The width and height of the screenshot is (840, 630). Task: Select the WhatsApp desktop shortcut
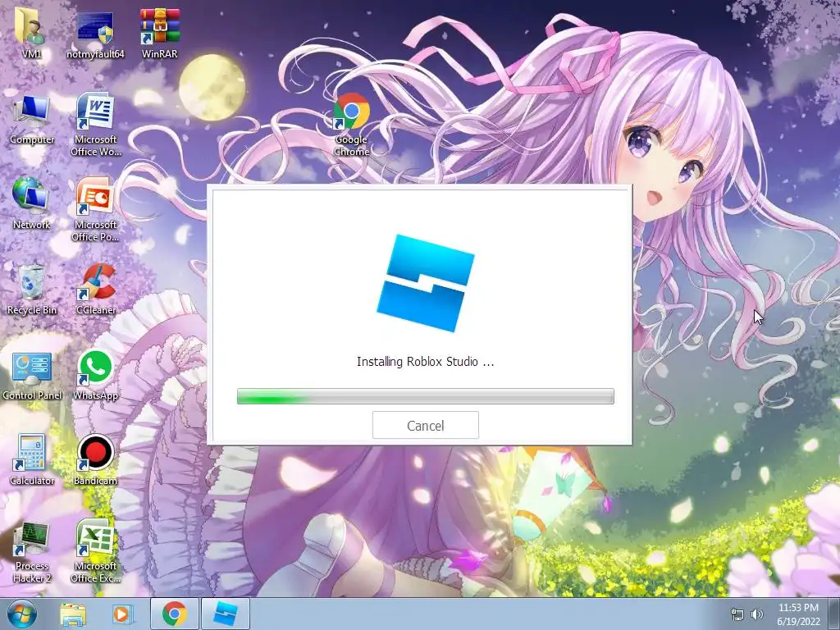[x=95, y=375]
